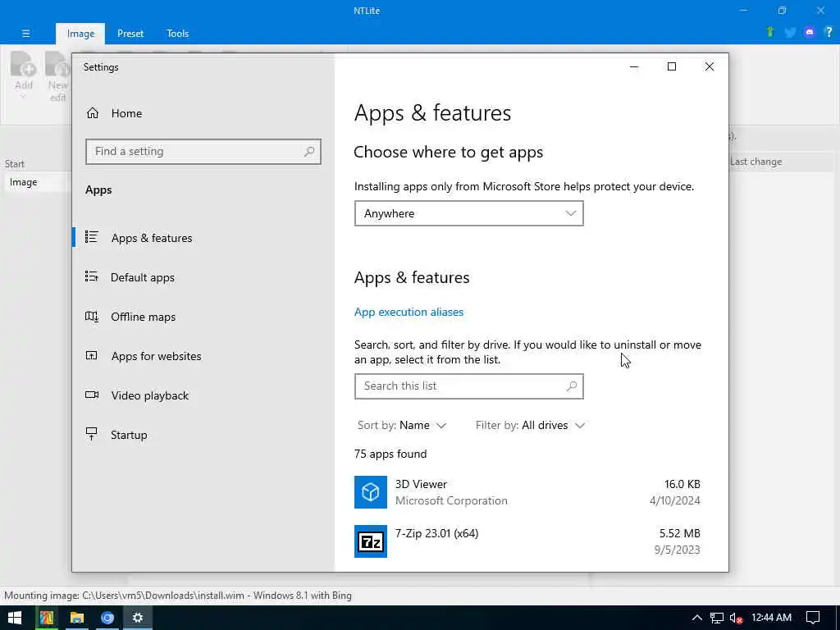840x630 pixels.
Task: Click the Apps & features list icon in sidebar
Action: (92, 237)
